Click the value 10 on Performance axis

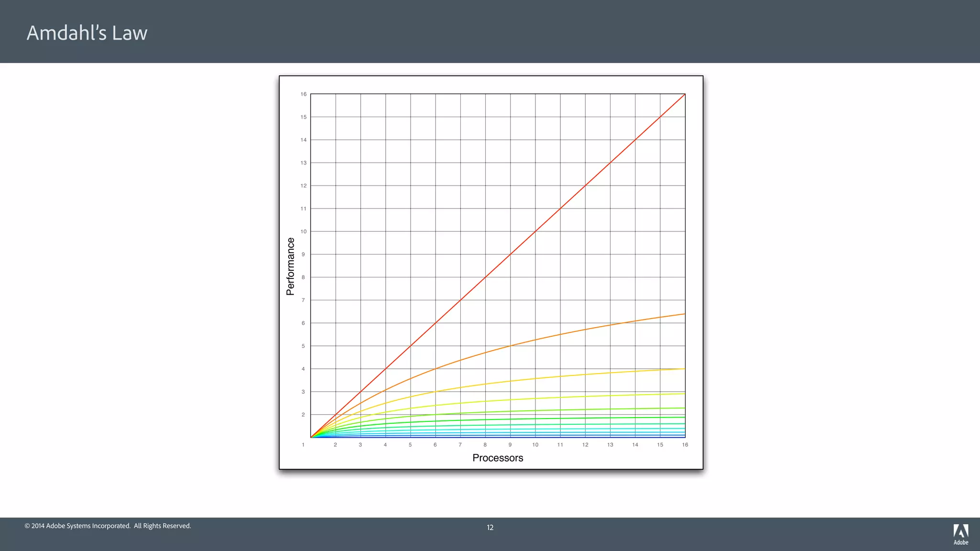tap(303, 231)
